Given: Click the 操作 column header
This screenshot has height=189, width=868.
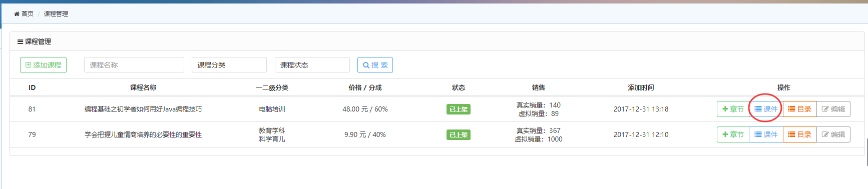Looking at the screenshot, I should click(784, 87).
